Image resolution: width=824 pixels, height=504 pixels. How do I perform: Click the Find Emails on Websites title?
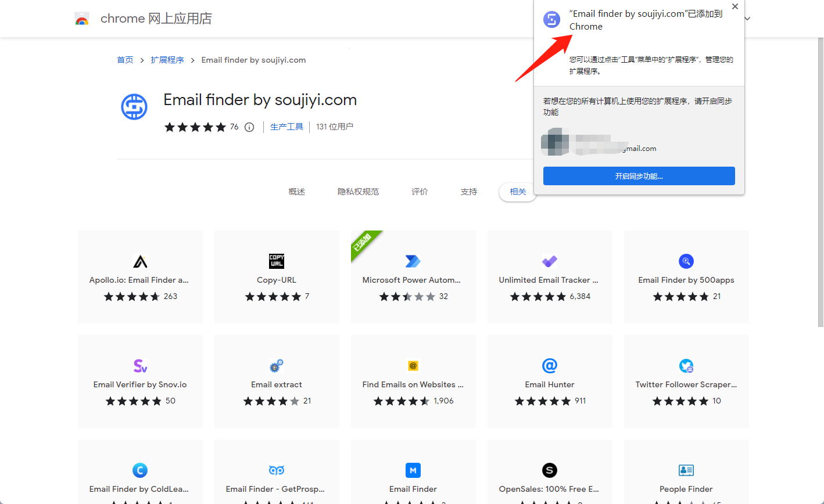pyautogui.click(x=413, y=384)
